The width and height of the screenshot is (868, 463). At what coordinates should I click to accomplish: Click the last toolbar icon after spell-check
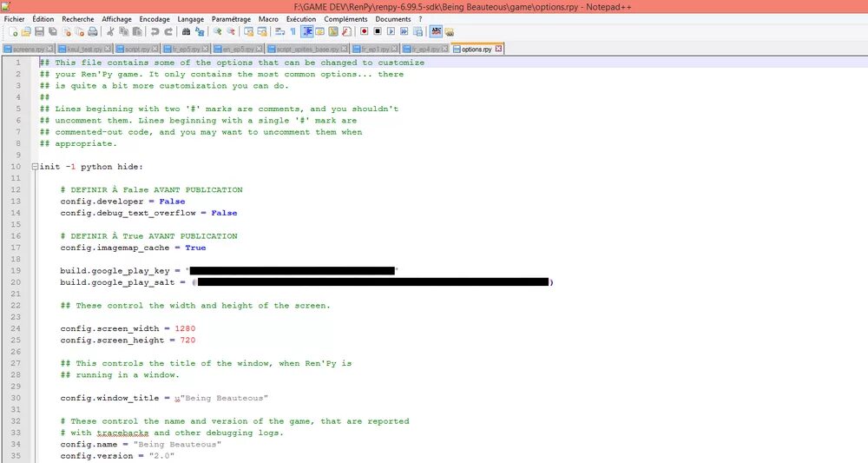coord(450,31)
